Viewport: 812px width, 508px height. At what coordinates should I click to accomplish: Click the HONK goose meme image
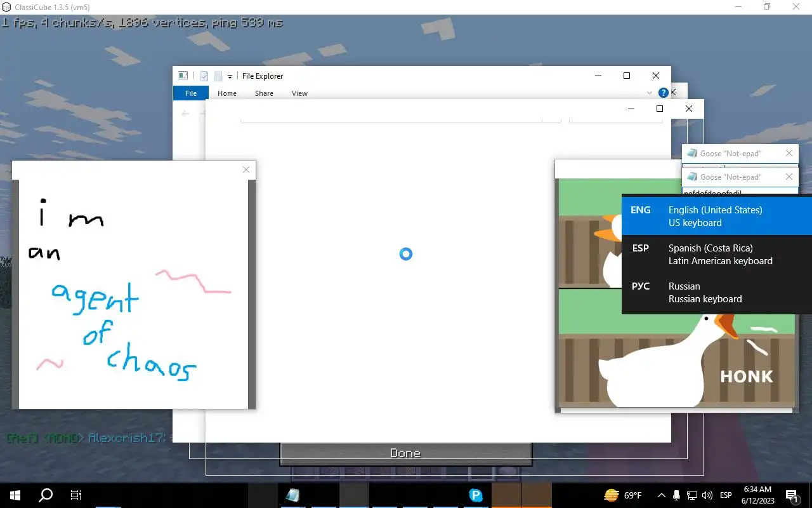point(676,293)
